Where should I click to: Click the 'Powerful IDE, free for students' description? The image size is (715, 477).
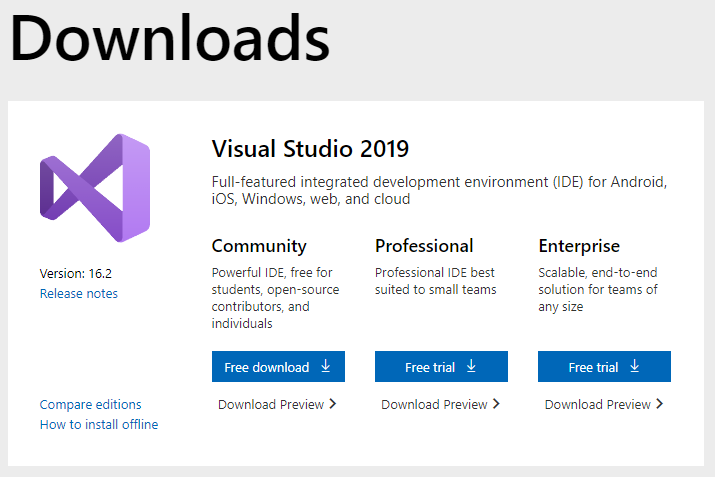click(275, 298)
